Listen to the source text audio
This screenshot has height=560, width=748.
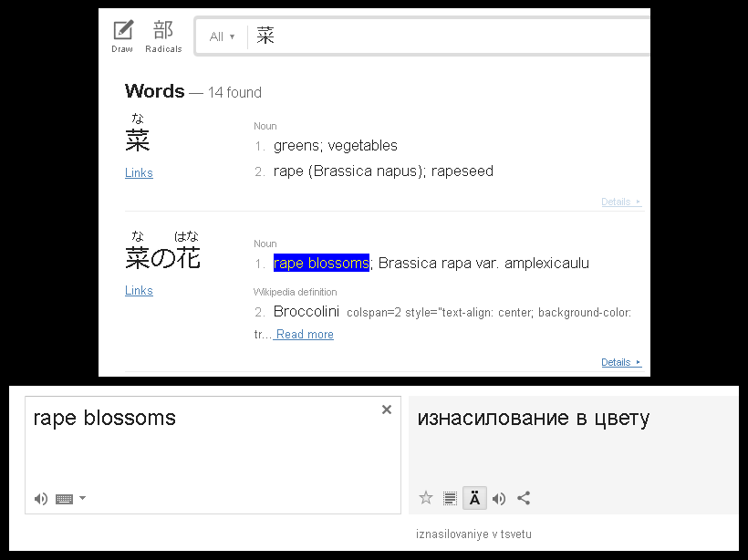coord(41,499)
